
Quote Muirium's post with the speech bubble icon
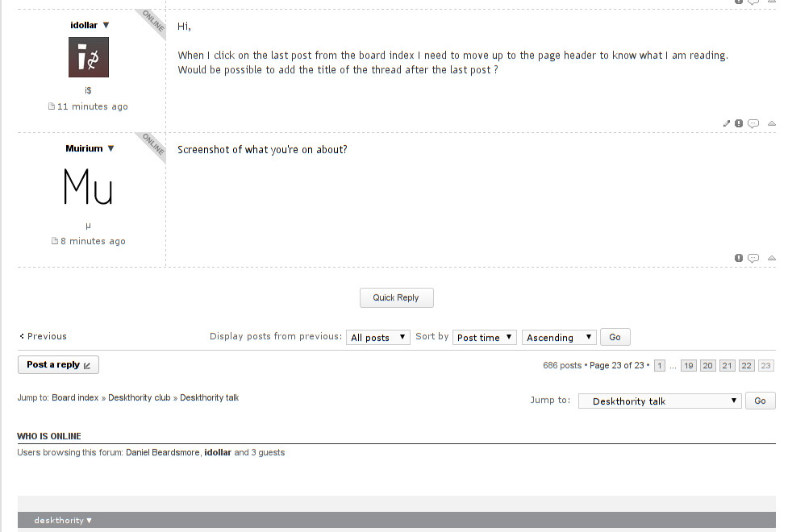tap(753, 258)
